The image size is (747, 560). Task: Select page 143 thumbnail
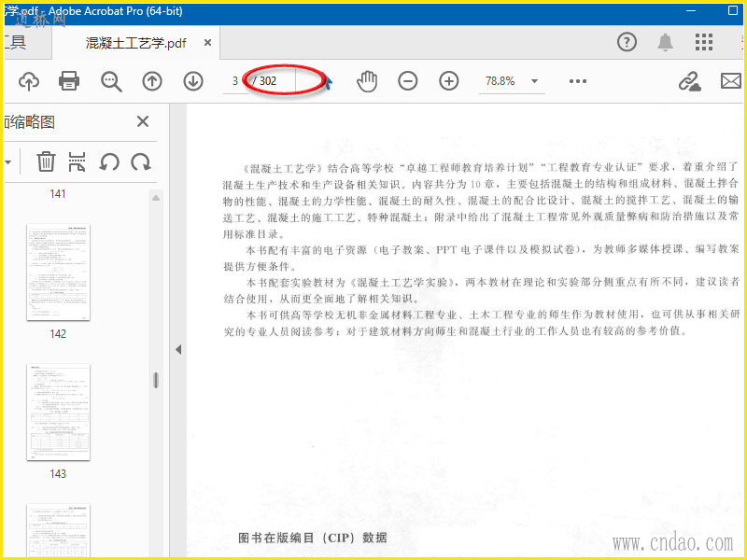pyautogui.click(x=58, y=413)
